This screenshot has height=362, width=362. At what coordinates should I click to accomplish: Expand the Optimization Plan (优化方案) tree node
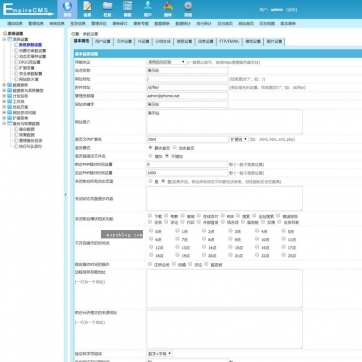point(4,107)
